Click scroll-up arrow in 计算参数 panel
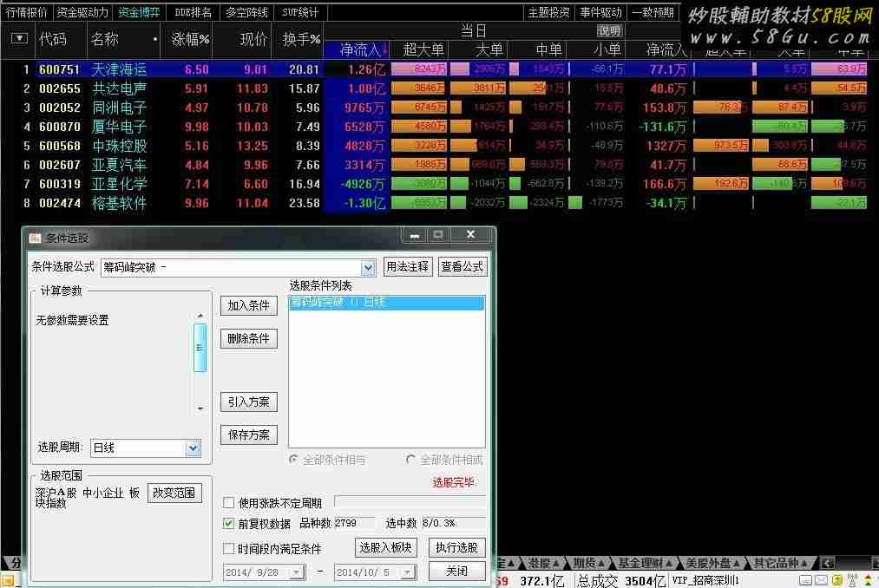This screenshot has height=588, width=879. click(x=200, y=317)
